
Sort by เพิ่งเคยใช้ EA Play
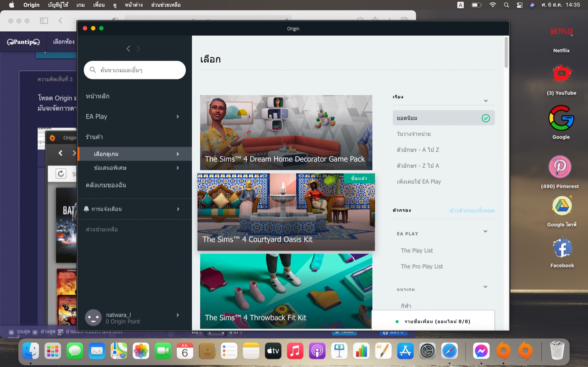419,182
